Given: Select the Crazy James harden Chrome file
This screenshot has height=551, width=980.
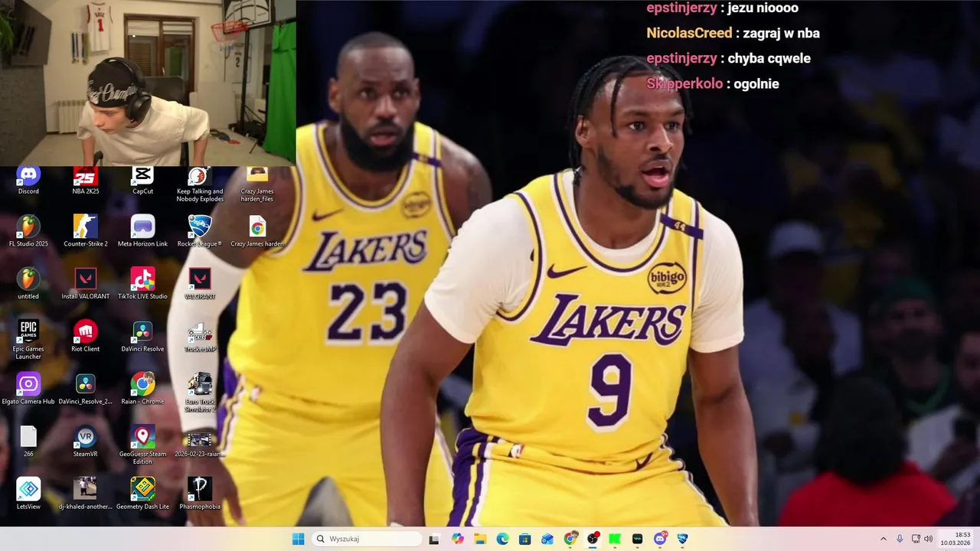Looking at the screenshot, I should [x=257, y=231].
